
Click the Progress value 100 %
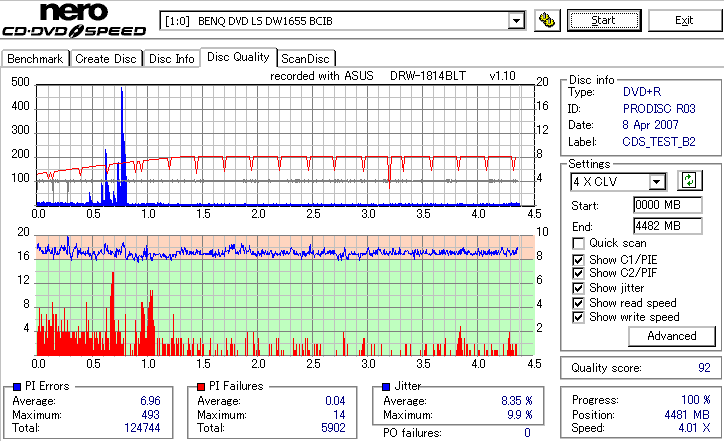(x=696, y=400)
